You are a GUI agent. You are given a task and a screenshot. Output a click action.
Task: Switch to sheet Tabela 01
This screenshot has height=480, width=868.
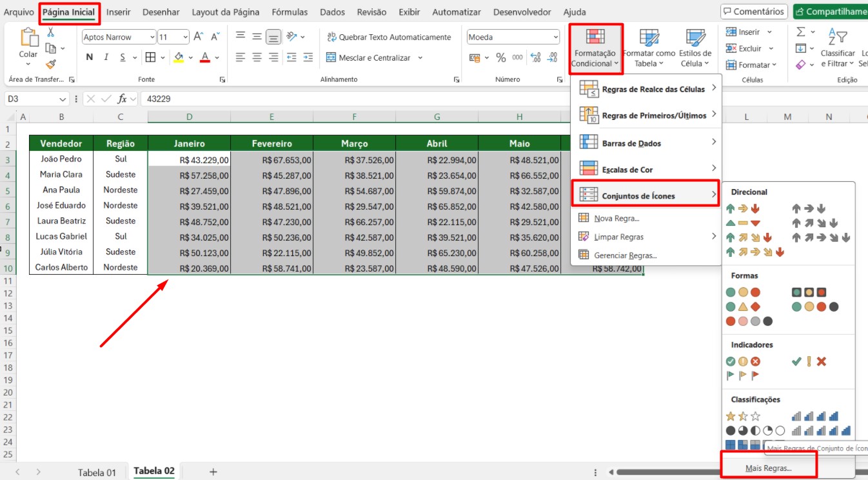[x=97, y=472]
